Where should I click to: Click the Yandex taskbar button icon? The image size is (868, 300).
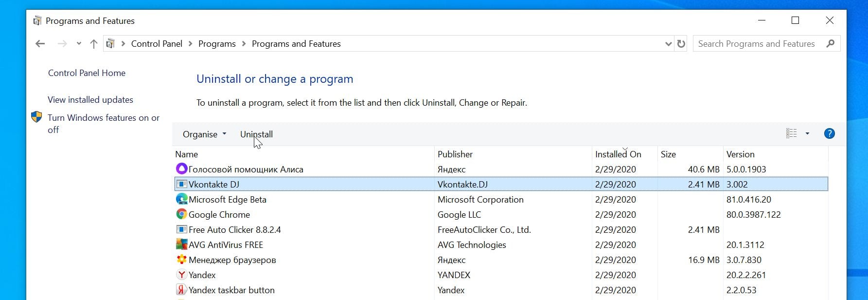(x=181, y=290)
